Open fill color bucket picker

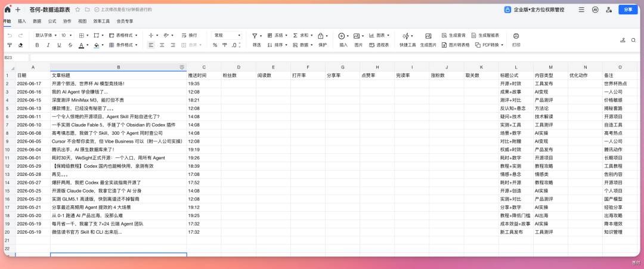click(x=97, y=45)
